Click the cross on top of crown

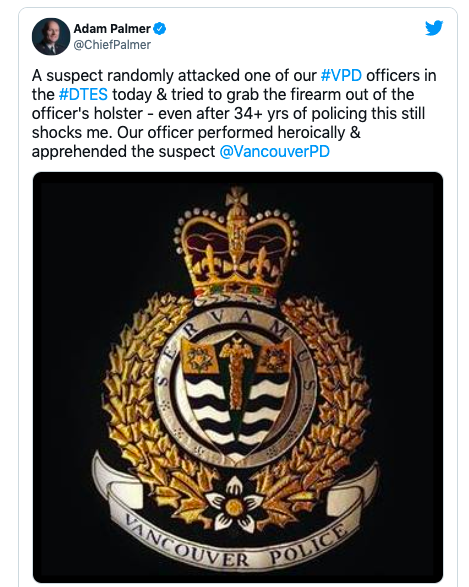click(237, 196)
